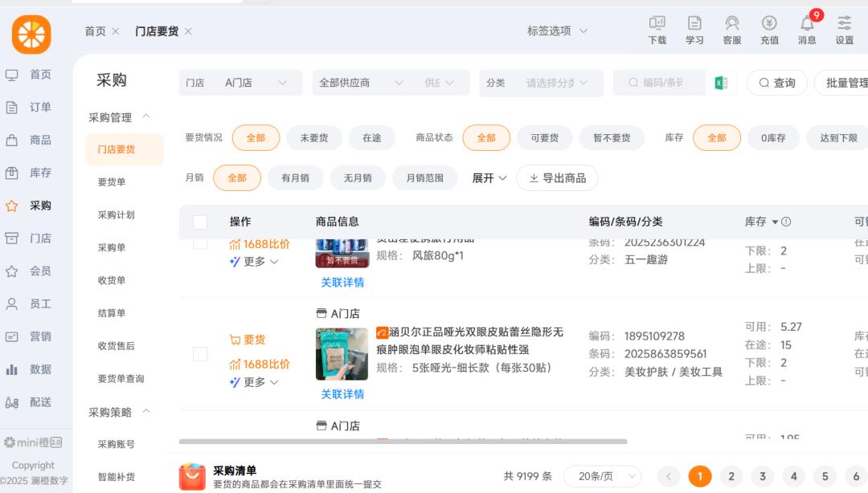868x493 pixels.
Task: Toggle the select-all header checkbox
Action: pyautogui.click(x=200, y=222)
